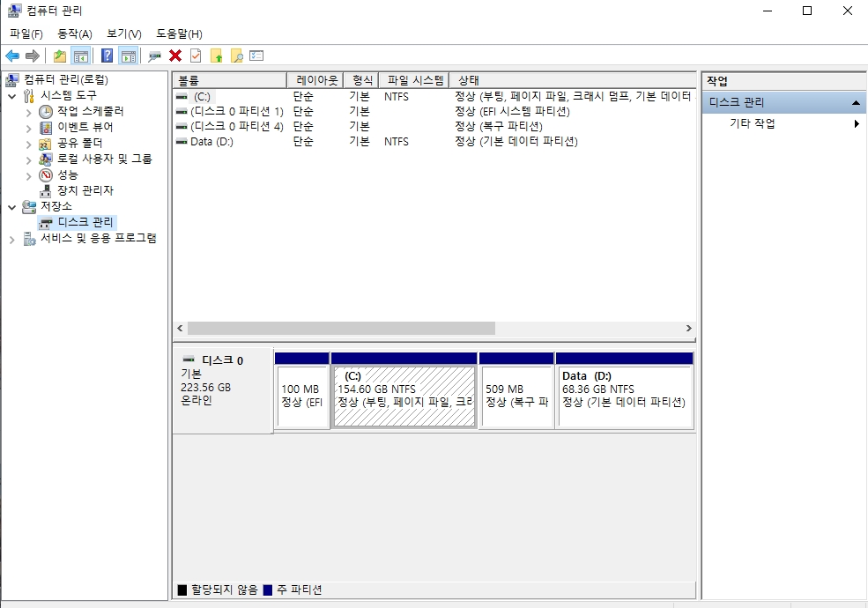Expand 서비스 및 응용 프로그램 node
This screenshot has height=608, width=868.
coord(12,239)
